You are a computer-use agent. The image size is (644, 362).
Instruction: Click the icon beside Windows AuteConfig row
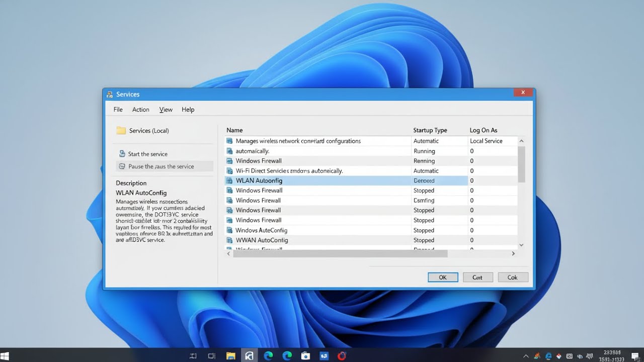230,230
